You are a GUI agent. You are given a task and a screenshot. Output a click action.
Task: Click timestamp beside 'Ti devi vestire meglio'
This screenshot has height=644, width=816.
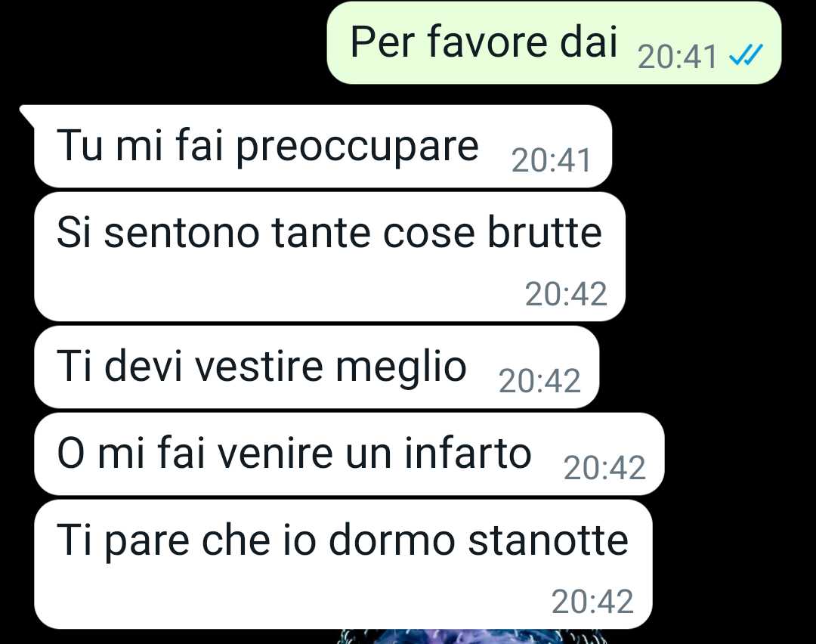(x=539, y=380)
